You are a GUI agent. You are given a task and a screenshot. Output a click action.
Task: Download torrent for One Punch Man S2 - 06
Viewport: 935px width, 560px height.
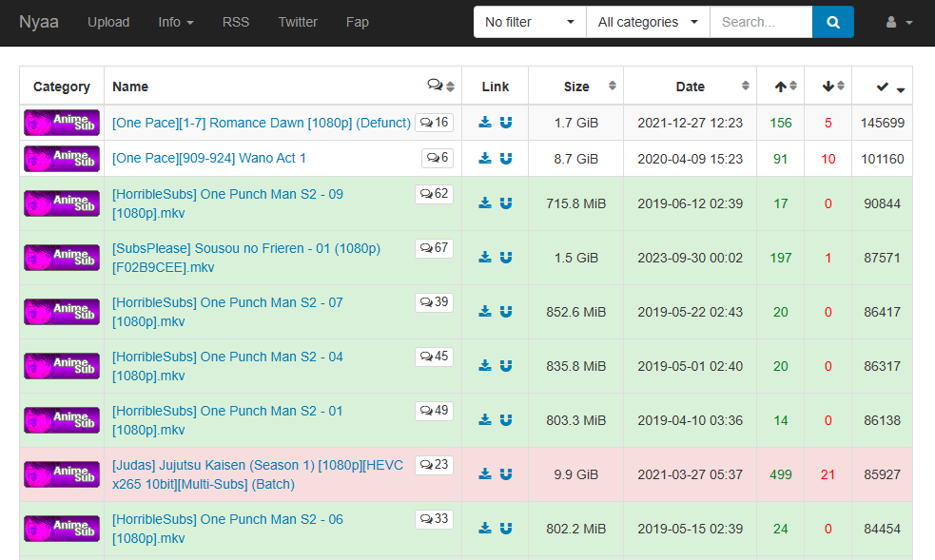pyautogui.click(x=485, y=529)
